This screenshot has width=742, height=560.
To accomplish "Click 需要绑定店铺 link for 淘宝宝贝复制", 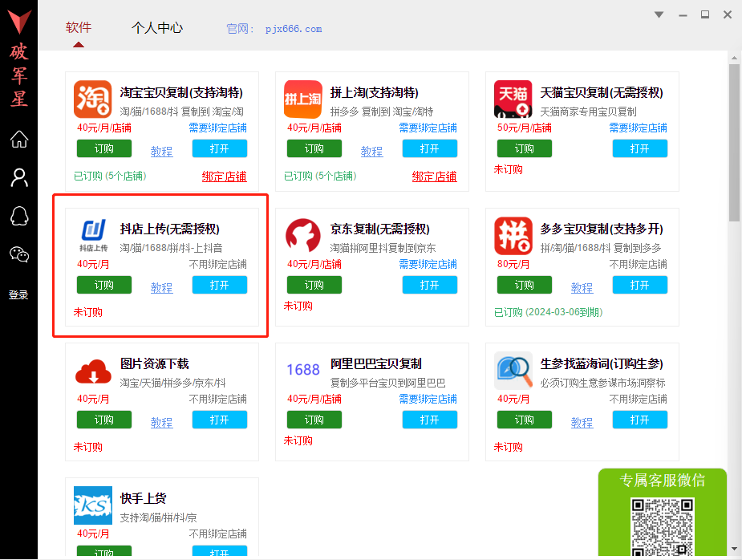I will (217, 128).
